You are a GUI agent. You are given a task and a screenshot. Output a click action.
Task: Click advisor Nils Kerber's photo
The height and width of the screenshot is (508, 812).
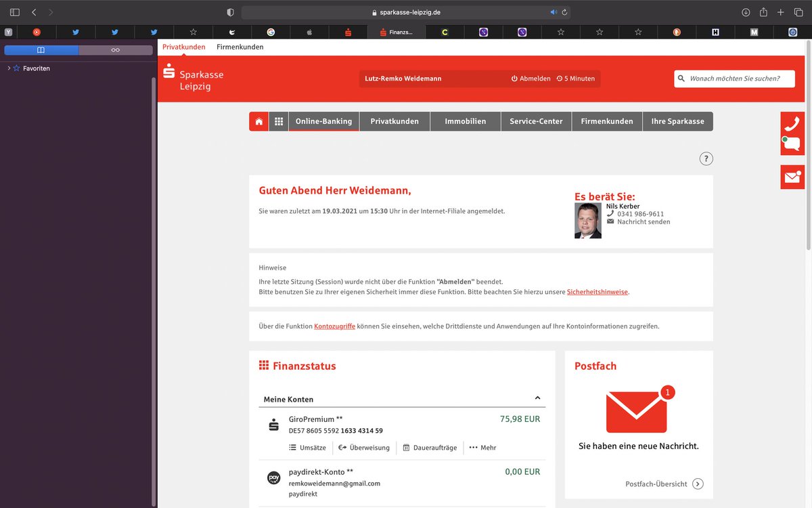588,221
